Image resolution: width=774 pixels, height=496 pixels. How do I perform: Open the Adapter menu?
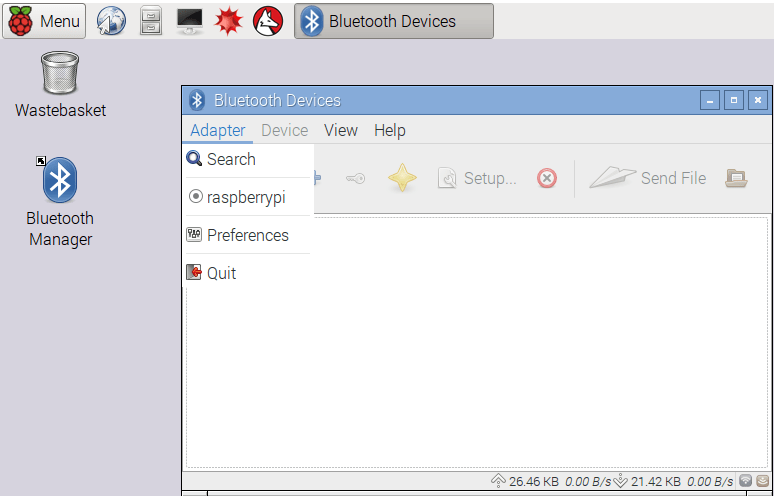click(x=218, y=130)
